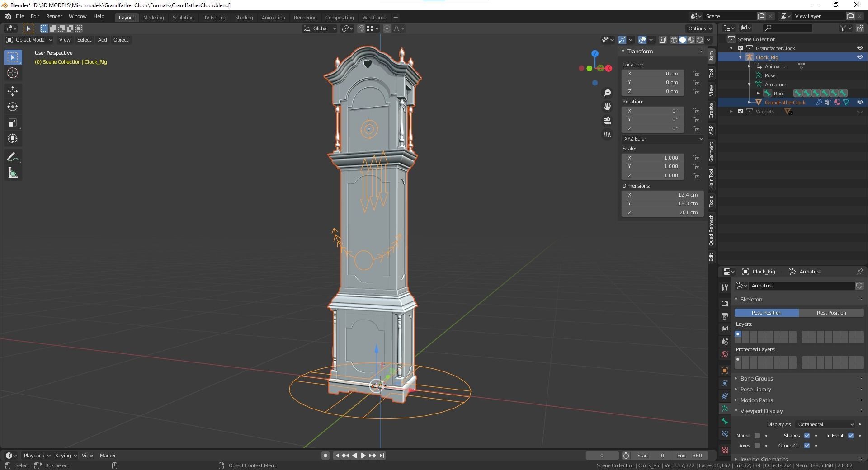Open the Render menu
The width and height of the screenshot is (868, 470).
pos(54,16)
